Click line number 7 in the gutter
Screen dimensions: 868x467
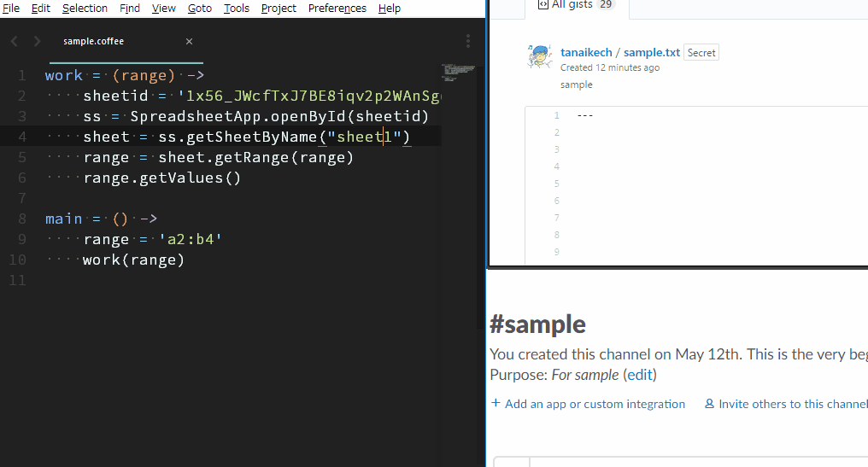coord(22,198)
